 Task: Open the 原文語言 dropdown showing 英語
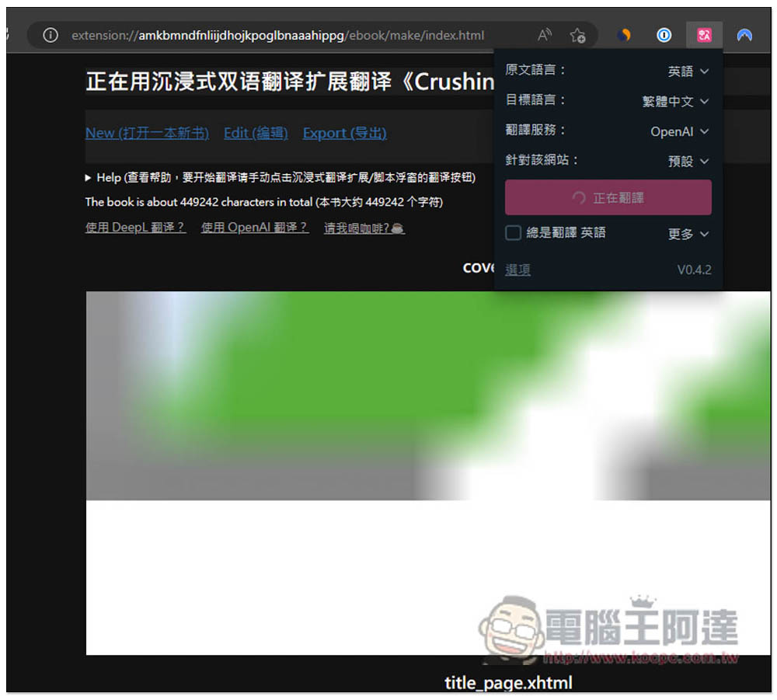tap(688, 71)
